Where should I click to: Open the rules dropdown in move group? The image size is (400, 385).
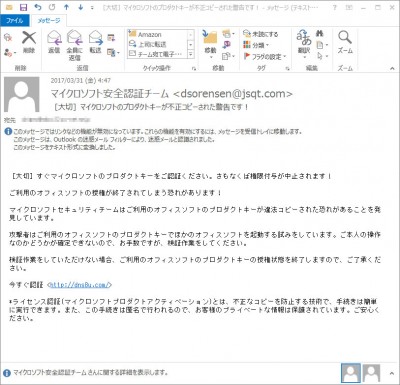(x=228, y=34)
